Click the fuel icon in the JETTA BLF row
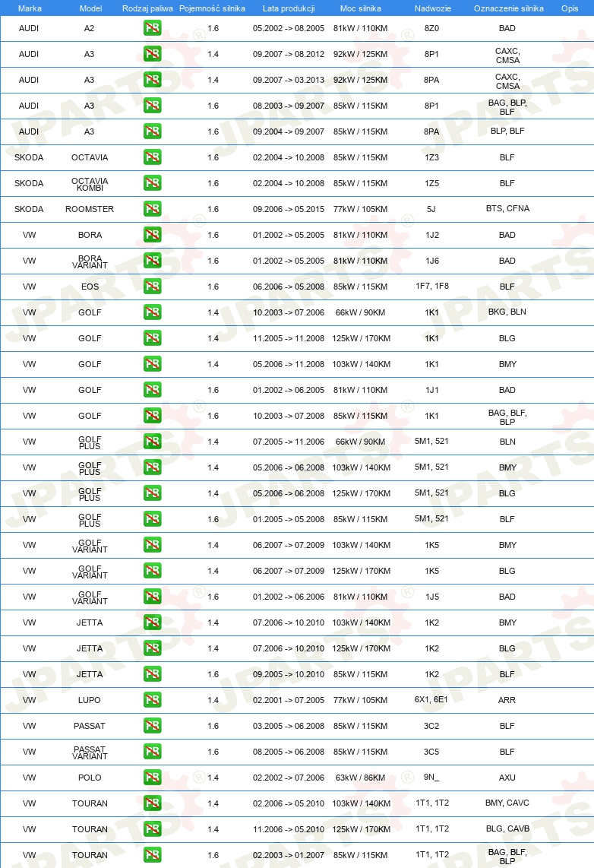 [x=152, y=673]
